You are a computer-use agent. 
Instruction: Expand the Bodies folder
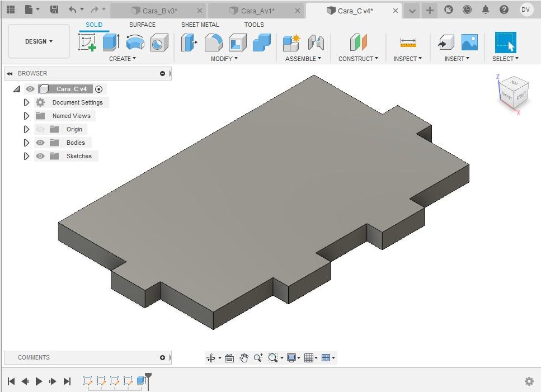pyautogui.click(x=26, y=143)
